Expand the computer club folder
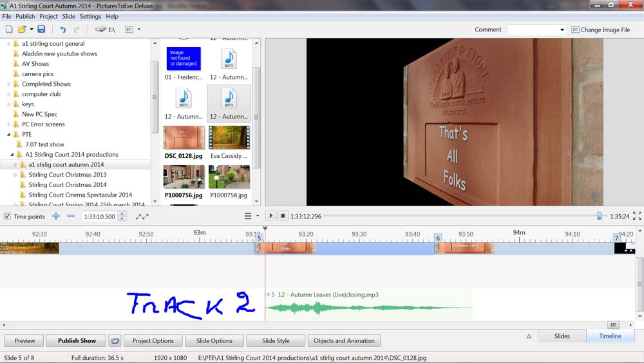 pos(8,94)
